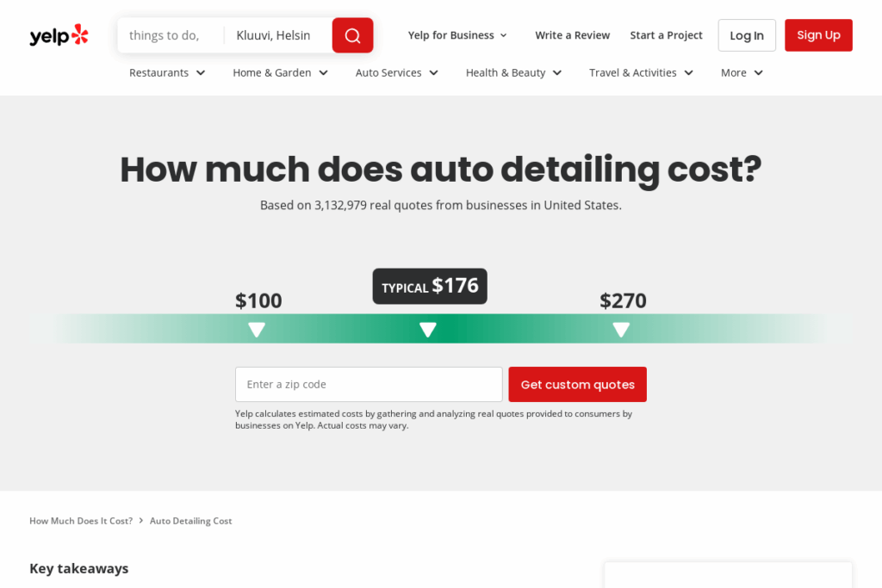Select the Write a Review menu item

pos(572,35)
